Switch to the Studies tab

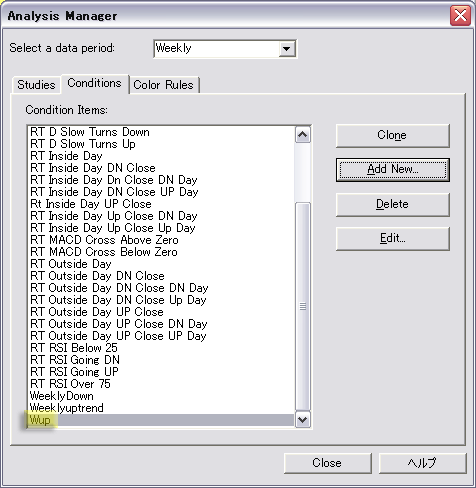(x=36, y=85)
